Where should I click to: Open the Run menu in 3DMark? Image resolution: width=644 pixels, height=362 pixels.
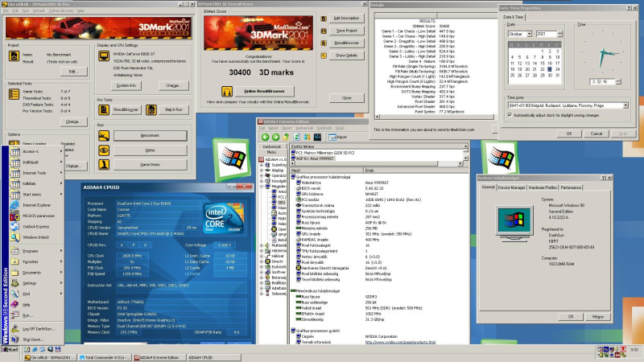tap(26, 10)
